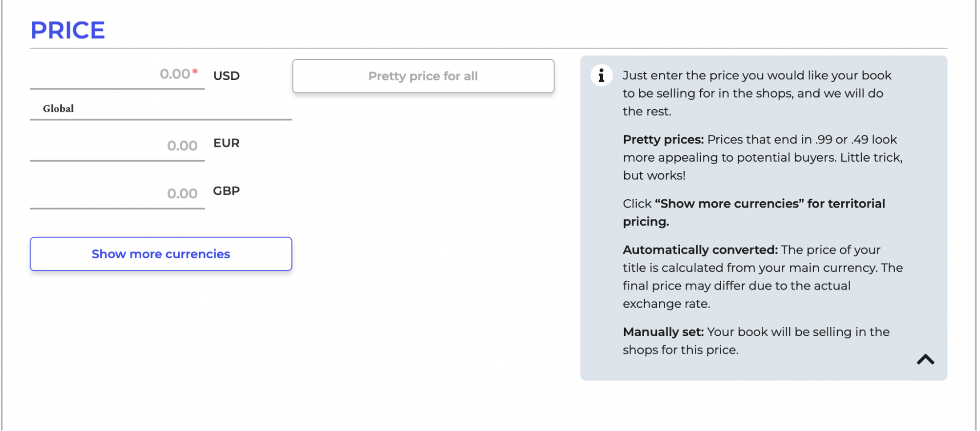
Task: Click the USD price input field
Action: 118,75
